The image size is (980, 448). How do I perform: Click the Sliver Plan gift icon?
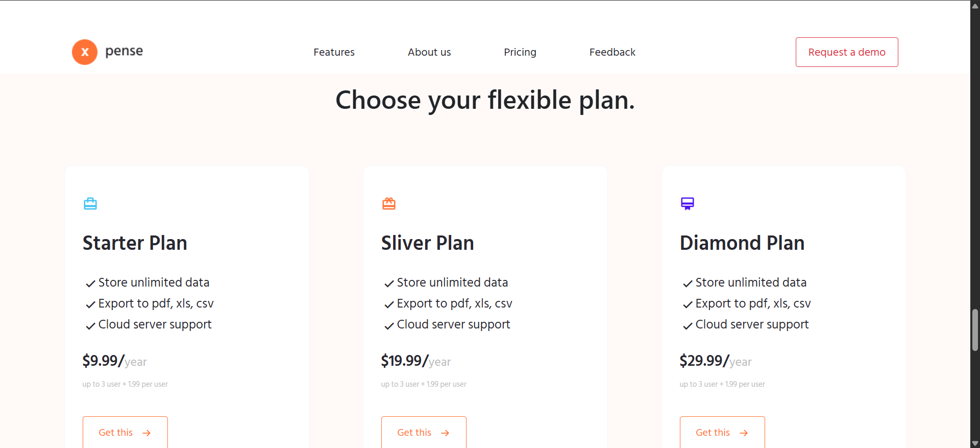pos(389,204)
